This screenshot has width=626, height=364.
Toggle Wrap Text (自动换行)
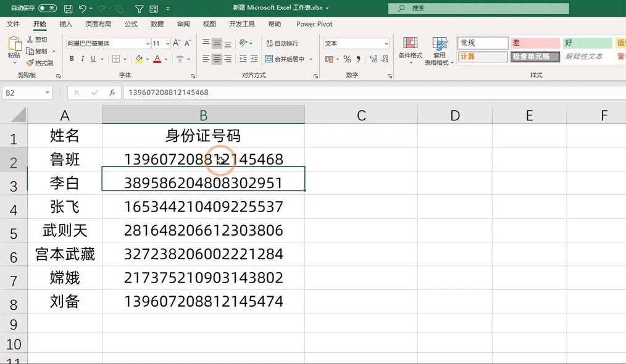(x=282, y=43)
